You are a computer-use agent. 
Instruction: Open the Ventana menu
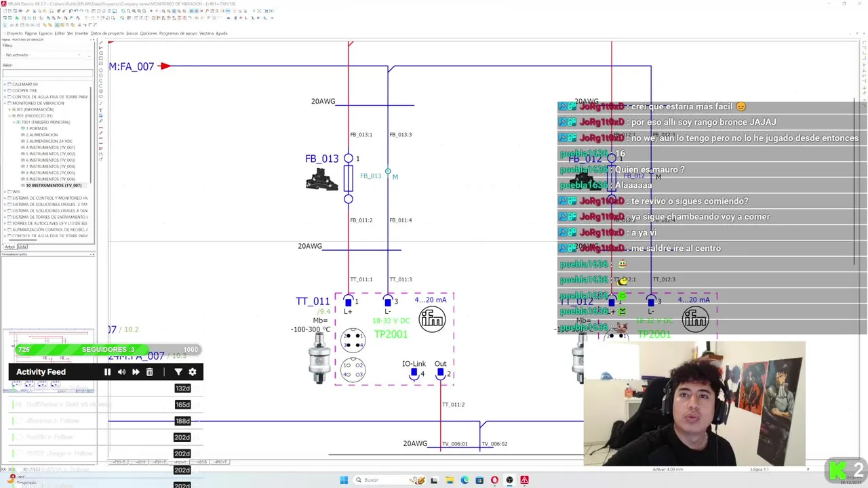coord(206,33)
